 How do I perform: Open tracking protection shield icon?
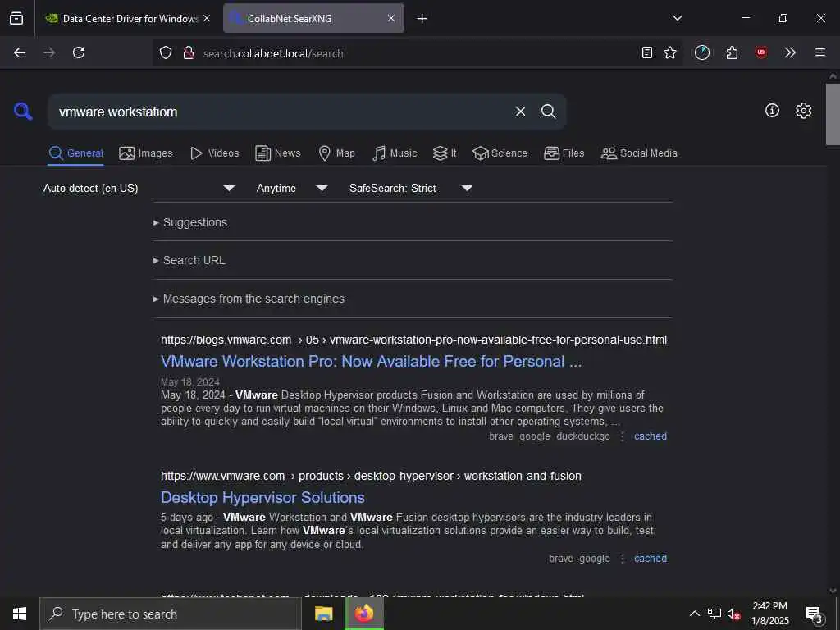point(166,52)
